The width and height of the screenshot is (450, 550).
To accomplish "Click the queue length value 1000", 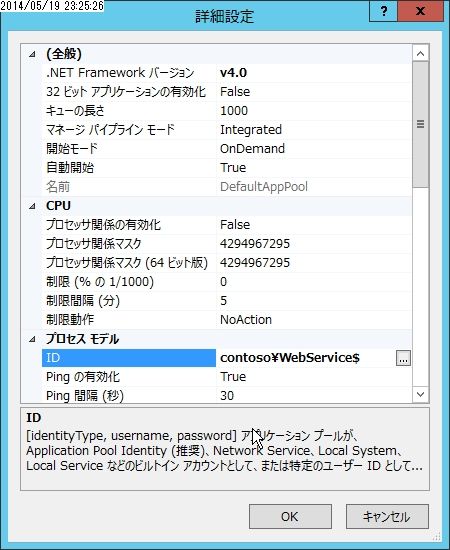I will point(234,111).
